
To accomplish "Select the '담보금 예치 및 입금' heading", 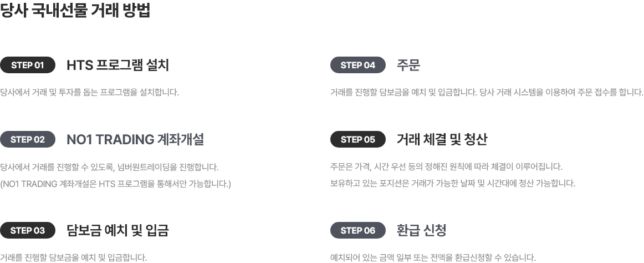I will [117, 230].
